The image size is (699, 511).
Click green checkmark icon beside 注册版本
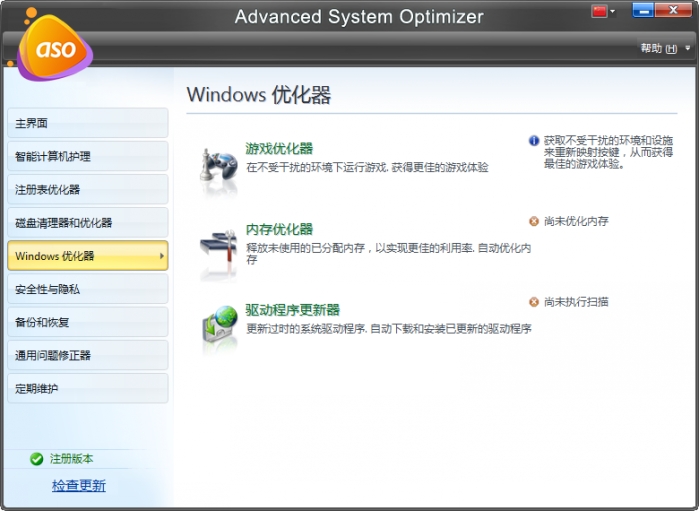click(x=37, y=458)
